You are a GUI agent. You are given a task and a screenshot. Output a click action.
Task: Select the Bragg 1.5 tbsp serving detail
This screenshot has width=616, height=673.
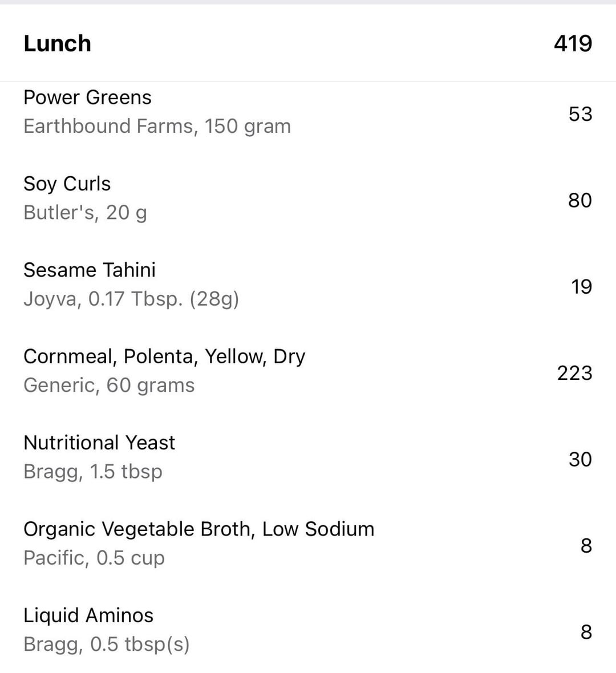pyautogui.click(x=93, y=472)
